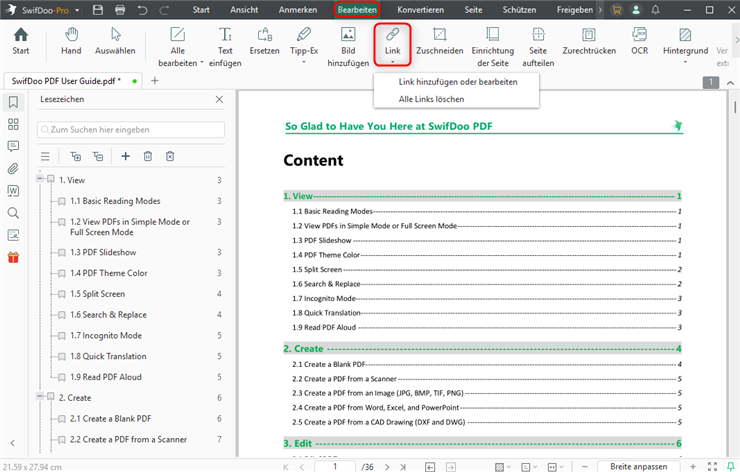Open Einrichtung der Seite
Viewport: 740px width, 472px height.
(493, 47)
